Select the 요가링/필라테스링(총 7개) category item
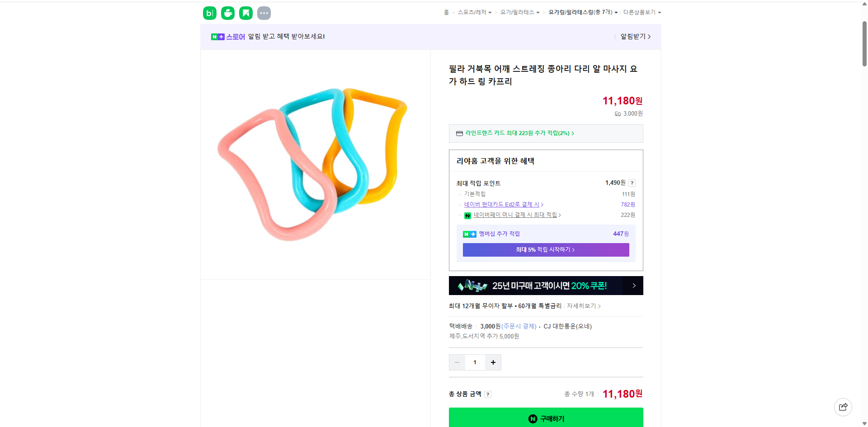The width and height of the screenshot is (868, 427). [x=582, y=12]
